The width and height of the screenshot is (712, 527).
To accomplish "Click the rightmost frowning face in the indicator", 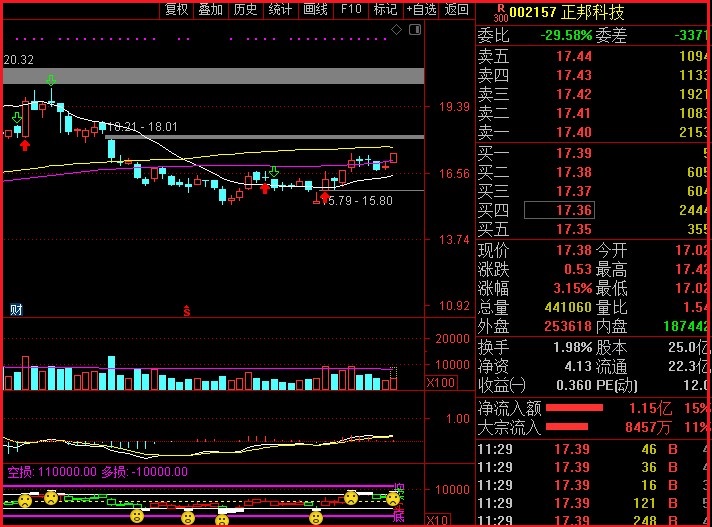I will (394, 497).
